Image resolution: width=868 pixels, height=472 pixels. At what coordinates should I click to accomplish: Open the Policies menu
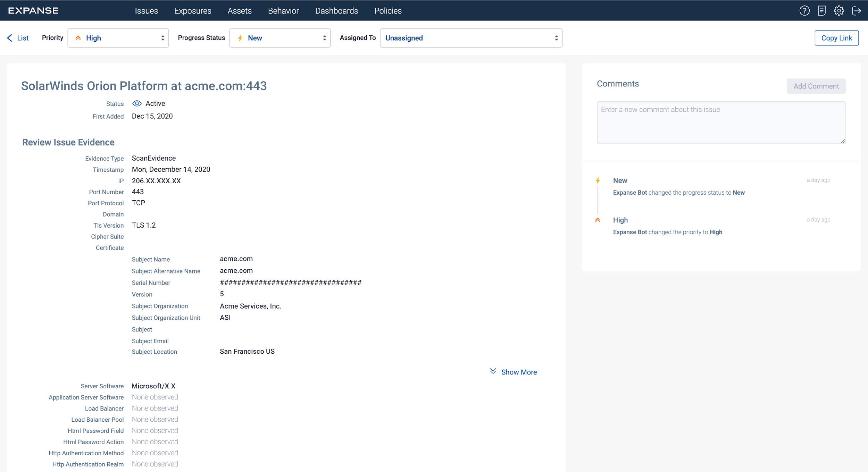pyautogui.click(x=388, y=11)
